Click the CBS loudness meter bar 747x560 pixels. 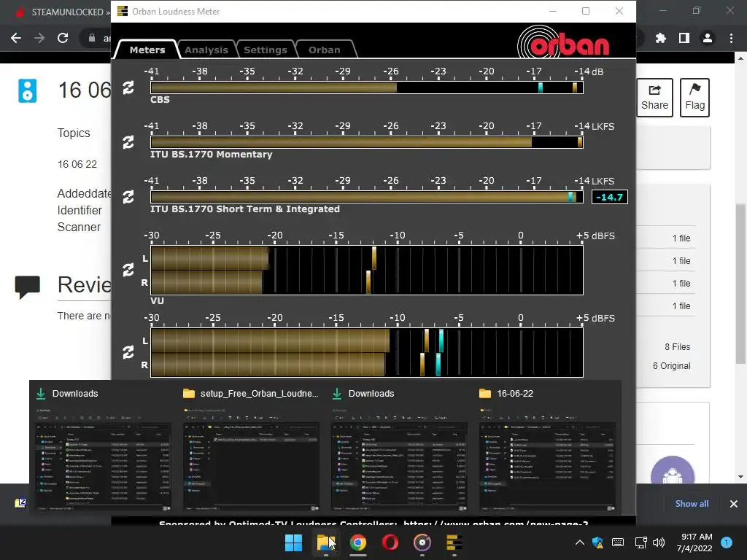[367, 87]
